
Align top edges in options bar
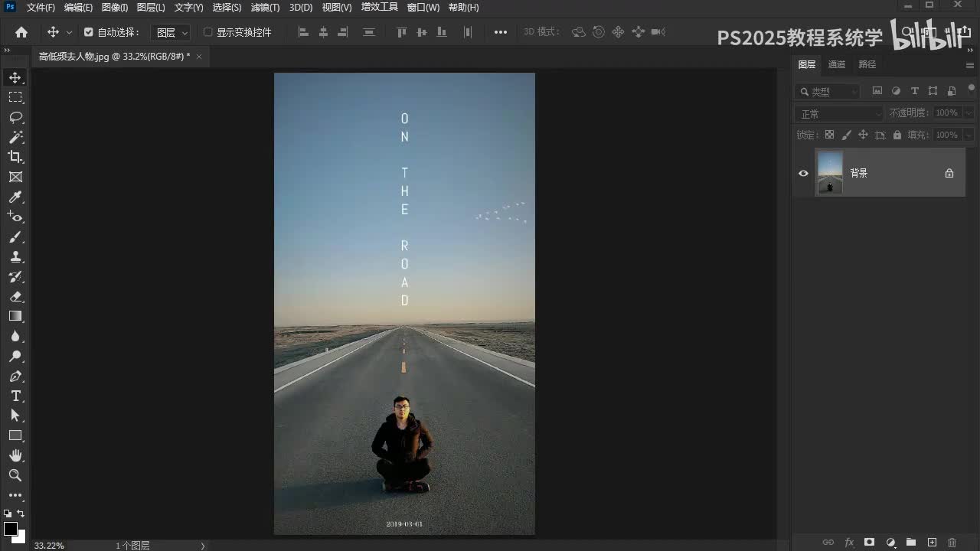click(x=401, y=32)
